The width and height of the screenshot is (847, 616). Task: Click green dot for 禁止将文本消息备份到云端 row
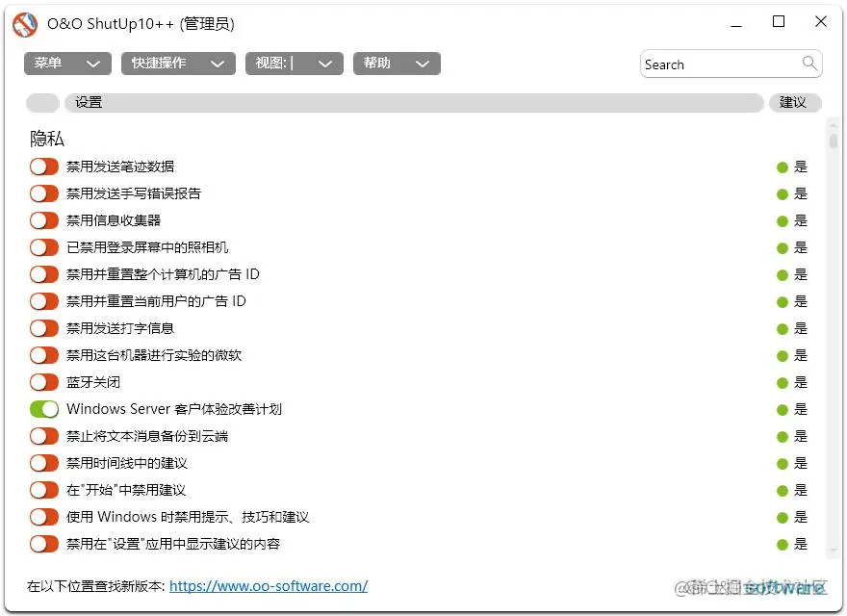[783, 437]
